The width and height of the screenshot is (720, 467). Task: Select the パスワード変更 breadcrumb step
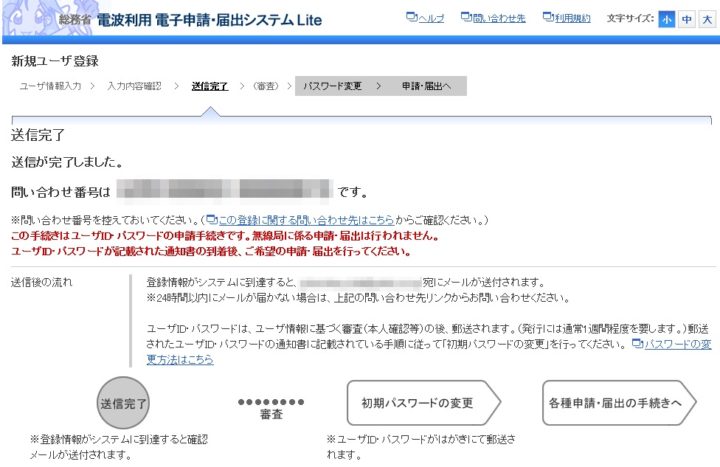pos(332,87)
